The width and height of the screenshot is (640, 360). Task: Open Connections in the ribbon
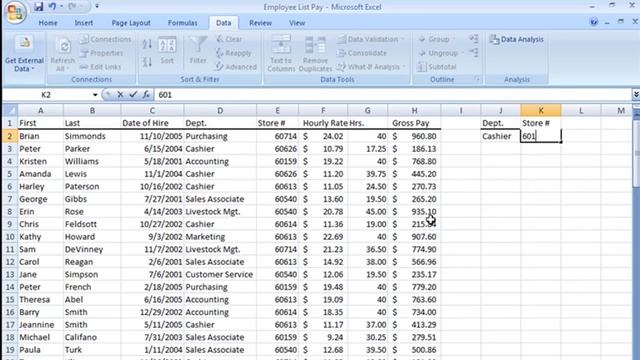point(106,39)
